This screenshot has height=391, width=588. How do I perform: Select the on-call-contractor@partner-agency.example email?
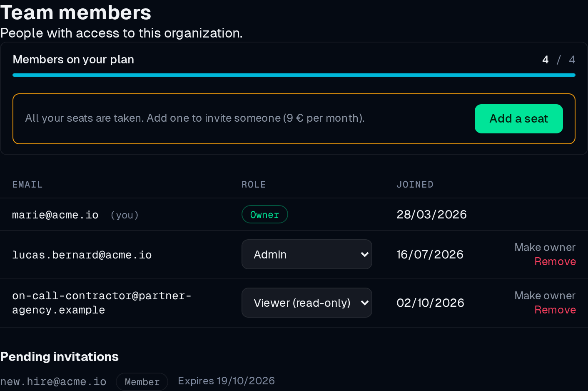pos(102,303)
